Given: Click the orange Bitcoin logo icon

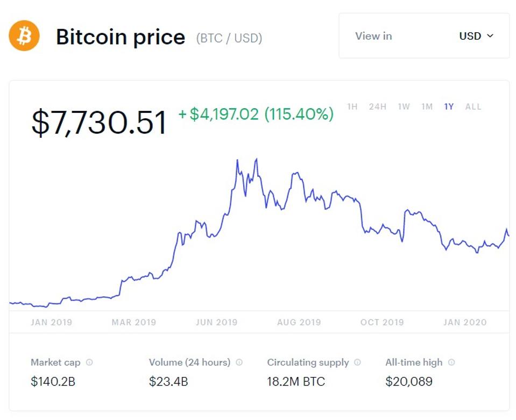Looking at the screenshot, I should tap(24, 36).
